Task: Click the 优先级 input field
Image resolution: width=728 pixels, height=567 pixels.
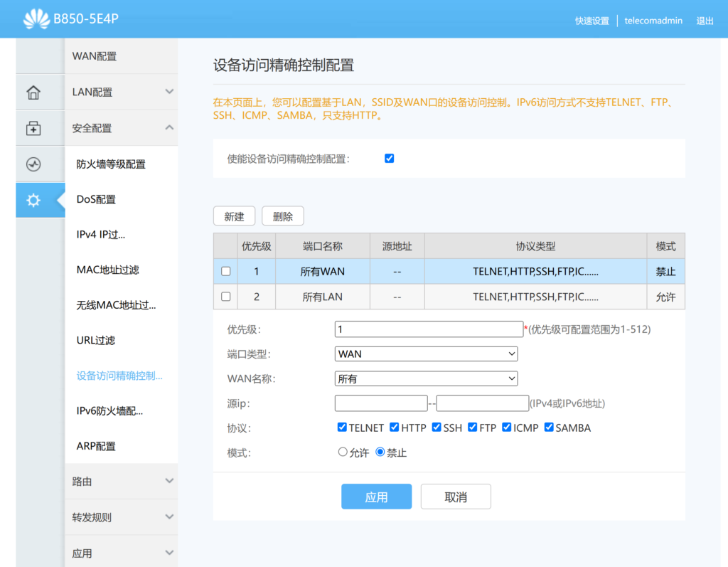Action: [x=429, y=329]
